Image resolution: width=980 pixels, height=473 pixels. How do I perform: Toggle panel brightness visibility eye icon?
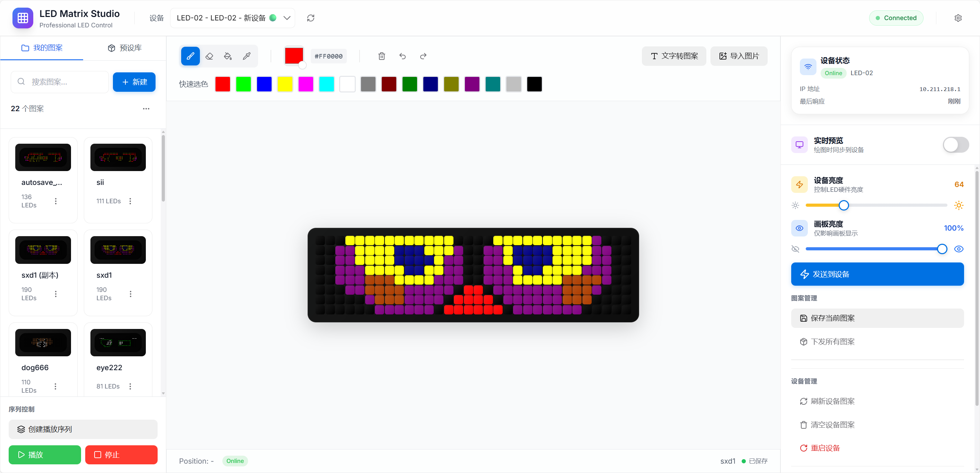click(959, 249)
